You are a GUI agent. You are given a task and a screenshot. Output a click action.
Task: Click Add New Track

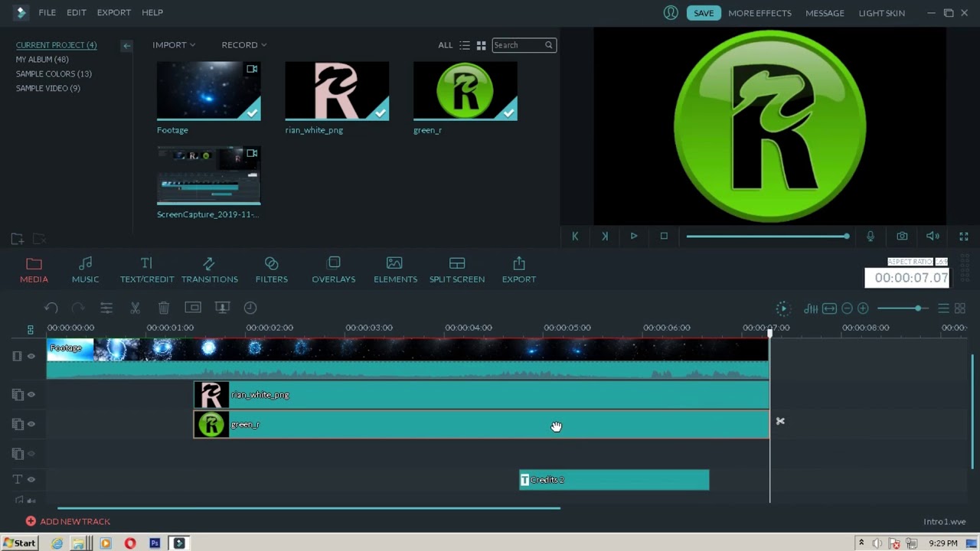click(x=67, y=521)
